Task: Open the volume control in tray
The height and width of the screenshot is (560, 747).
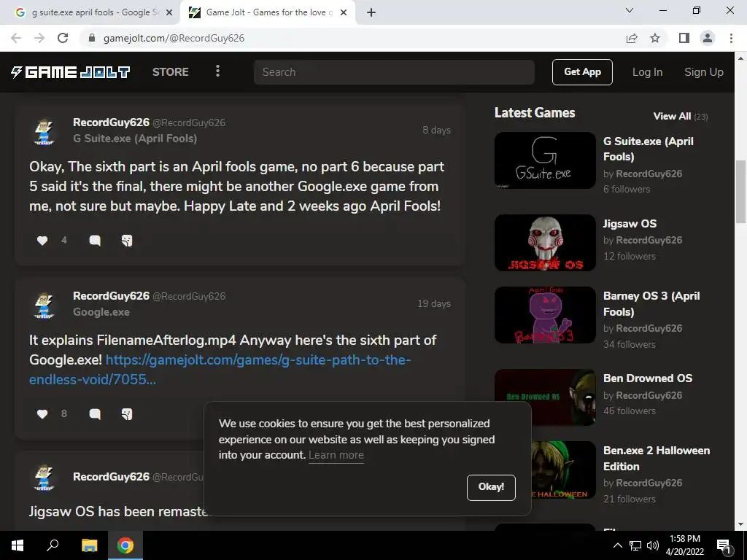Action: (653, 545)
